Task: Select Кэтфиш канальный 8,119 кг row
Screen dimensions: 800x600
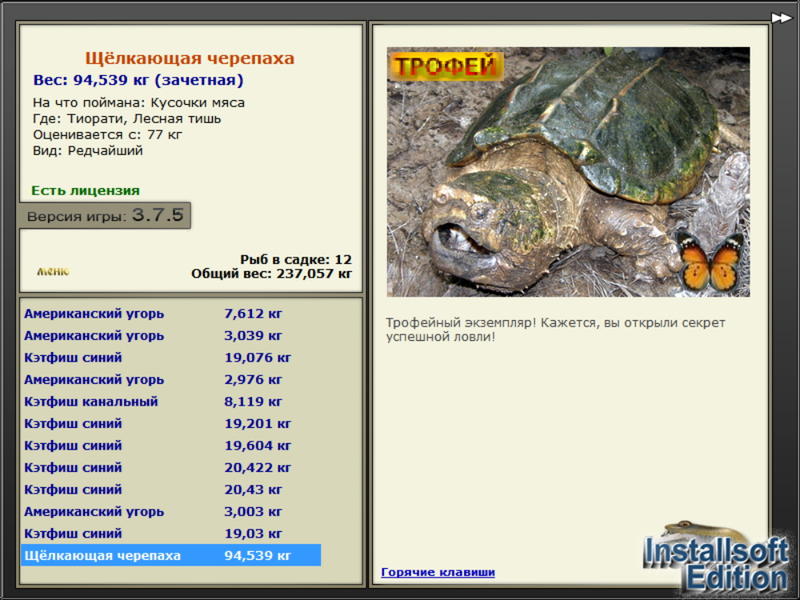Action: (x=171, y=402)
